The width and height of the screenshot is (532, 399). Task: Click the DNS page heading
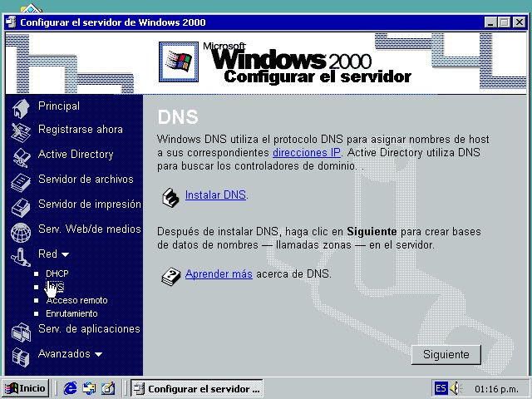178,116
